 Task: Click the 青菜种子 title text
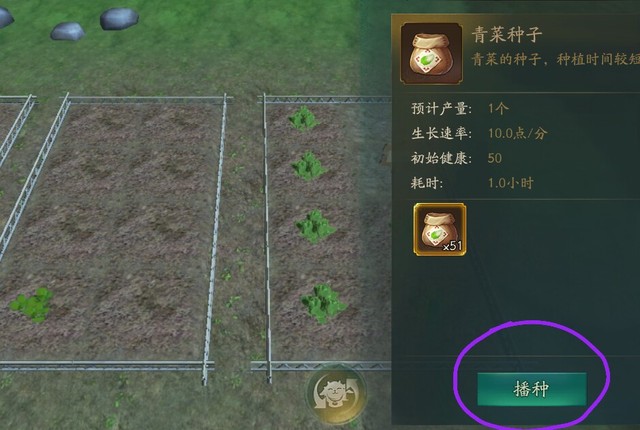(507, 35)
